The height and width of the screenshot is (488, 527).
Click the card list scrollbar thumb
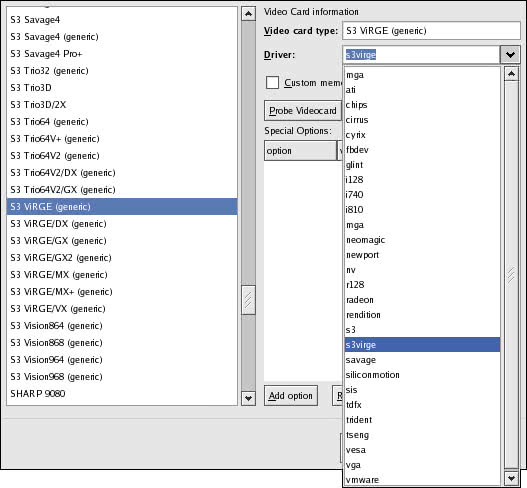pyautogui.click(x=248, y=300)
